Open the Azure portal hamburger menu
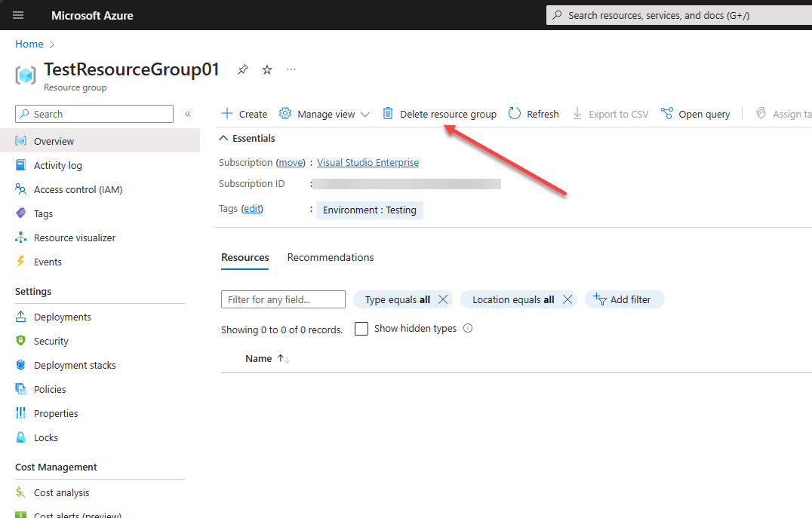Image resolution: width=812 pixels, height=518 pixels. pyautogui.click(x=18, y=15)
